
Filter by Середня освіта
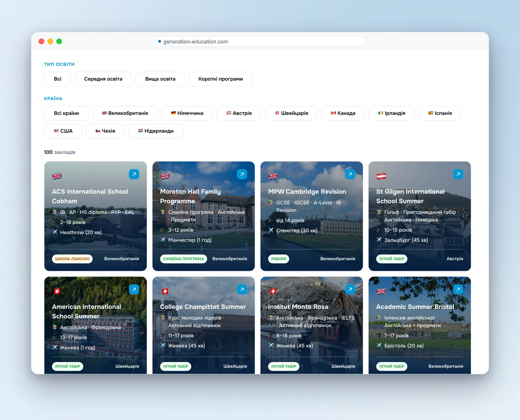[103, 79]
